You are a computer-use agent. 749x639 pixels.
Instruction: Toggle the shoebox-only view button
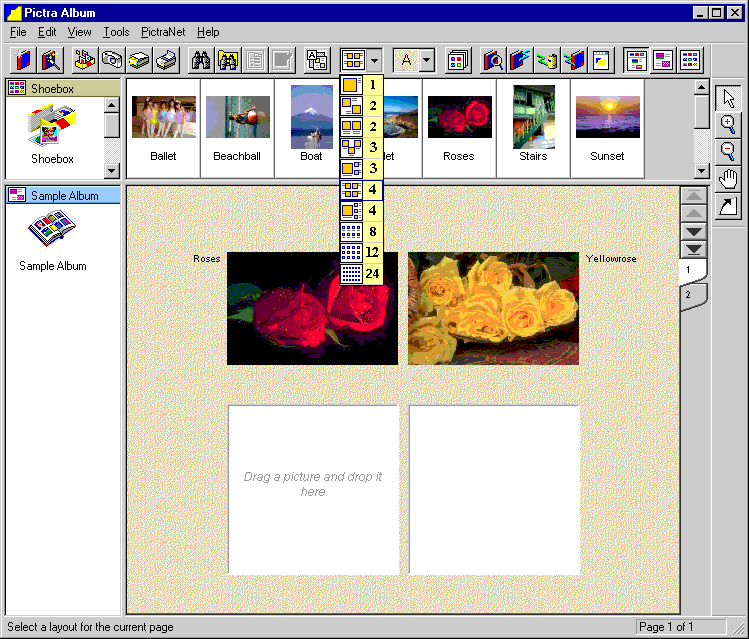pyautogui.click(x=690, y=60)
